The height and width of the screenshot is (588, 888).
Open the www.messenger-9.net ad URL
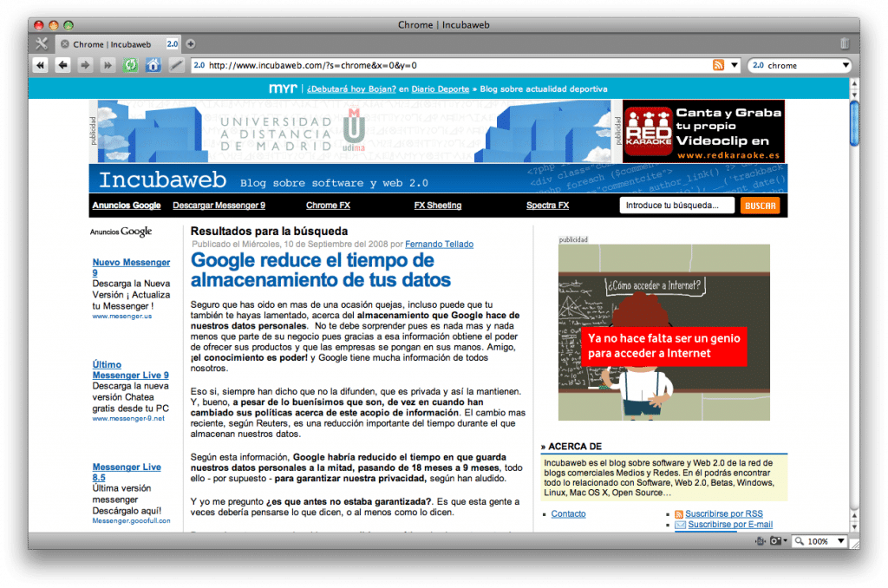coord(128,418)
